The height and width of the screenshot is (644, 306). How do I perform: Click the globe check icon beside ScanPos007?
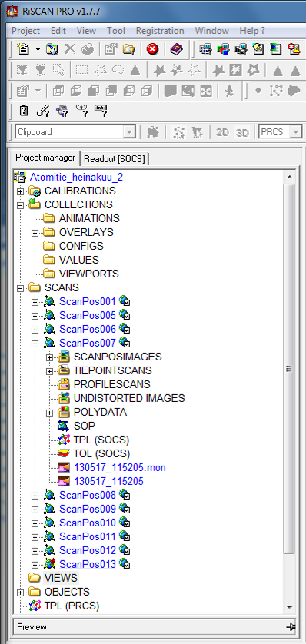[125, 343]
